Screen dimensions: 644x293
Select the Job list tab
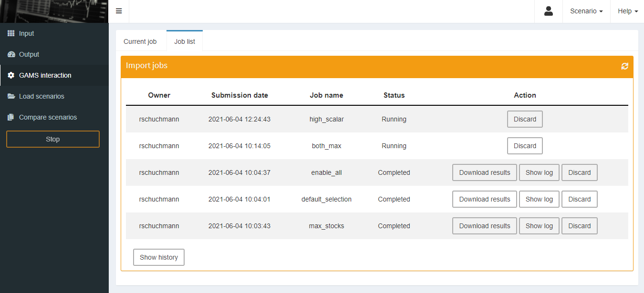coord(184,41)
